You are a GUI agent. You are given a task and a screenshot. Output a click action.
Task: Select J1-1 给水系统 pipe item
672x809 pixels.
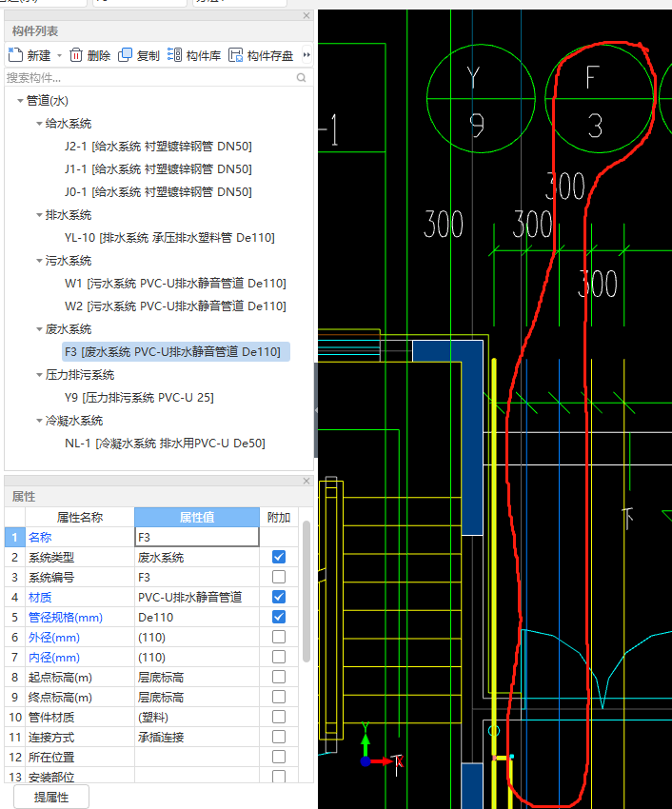click(x=158, y=169)
